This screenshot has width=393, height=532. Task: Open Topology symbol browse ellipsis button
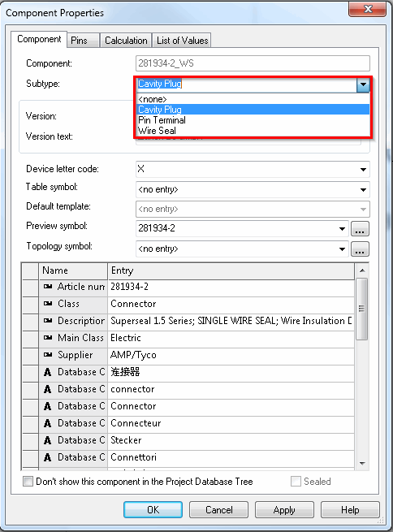point(360,249)
